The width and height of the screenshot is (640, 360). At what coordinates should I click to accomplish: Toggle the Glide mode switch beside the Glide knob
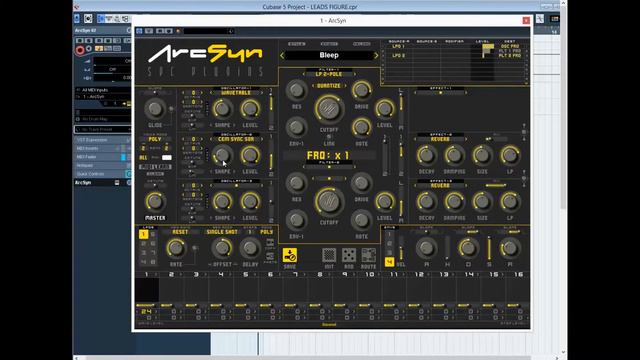click(x=171, y=109)
